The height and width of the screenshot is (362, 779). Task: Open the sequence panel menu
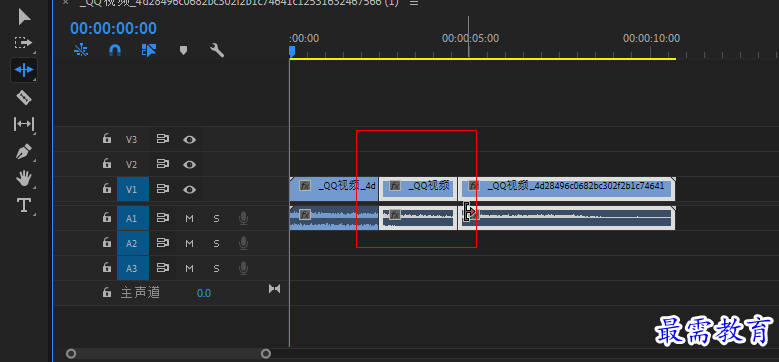413,3
